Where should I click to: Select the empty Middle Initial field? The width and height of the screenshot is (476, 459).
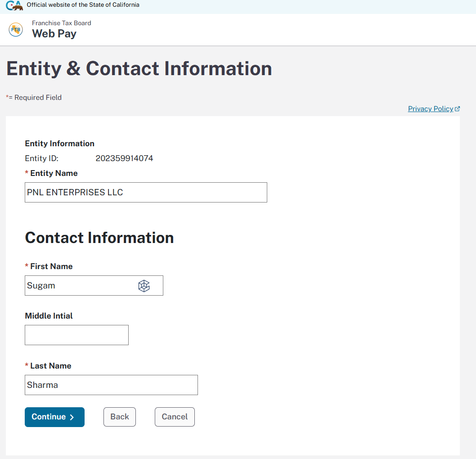click(76, 335)
